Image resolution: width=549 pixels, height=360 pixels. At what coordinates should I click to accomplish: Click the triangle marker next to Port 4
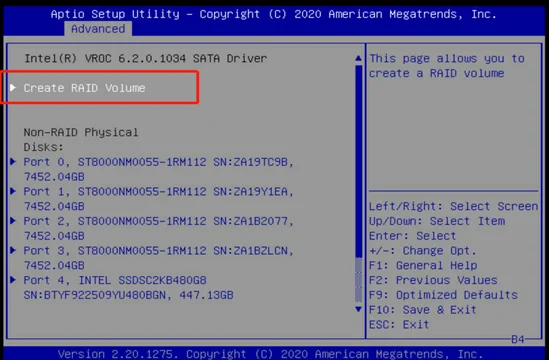coord(13,279)
